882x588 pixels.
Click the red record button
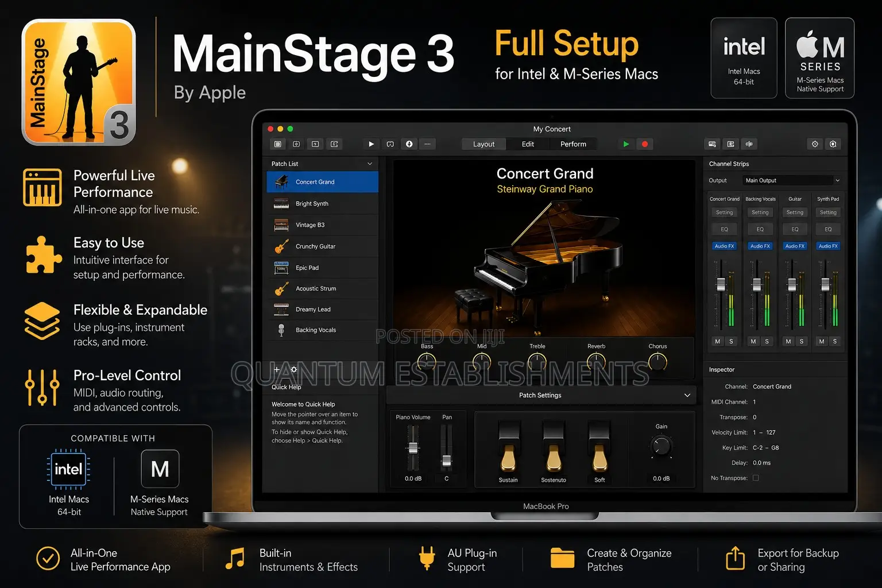645,144
